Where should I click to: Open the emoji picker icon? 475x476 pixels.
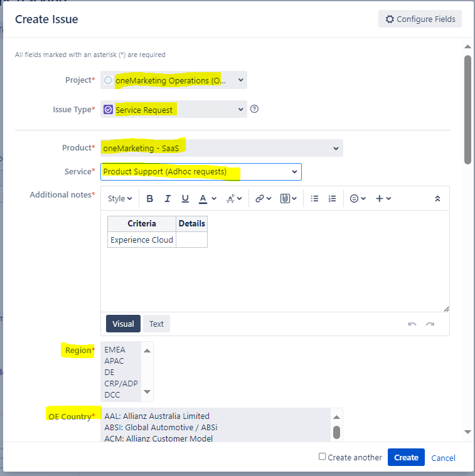[x=354, y=199]
